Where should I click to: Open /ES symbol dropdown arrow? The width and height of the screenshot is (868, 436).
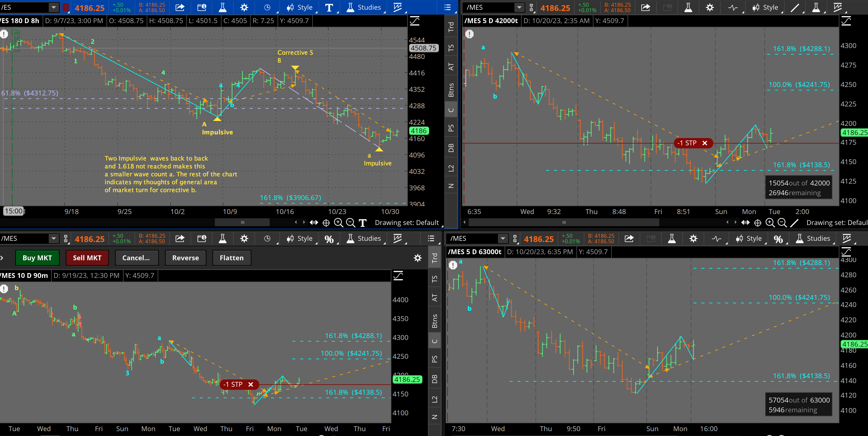point(54,7)
